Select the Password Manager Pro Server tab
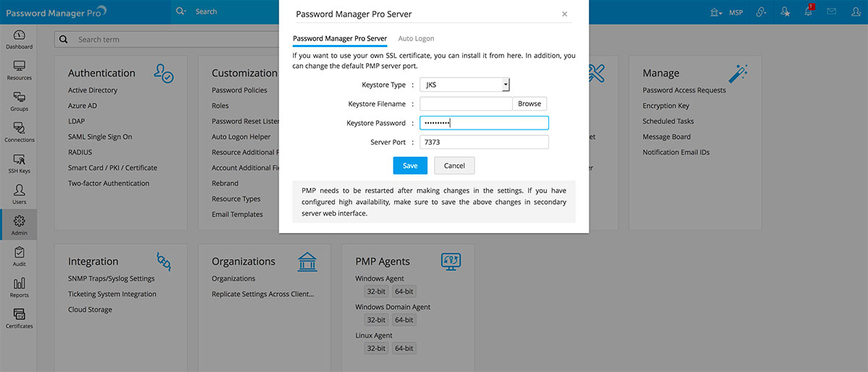The width and height of the screenshot is (868, 372). point(340,38)
